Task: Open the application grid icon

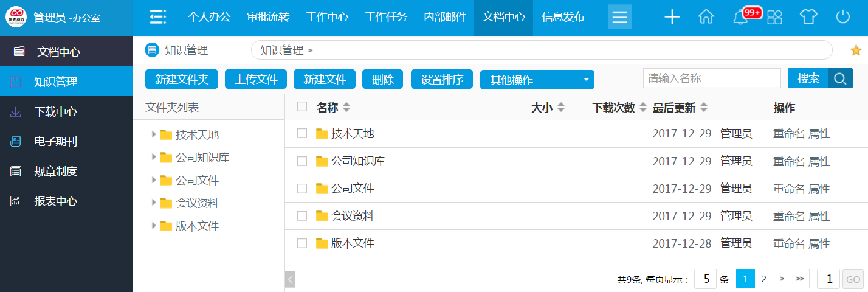Action: (774, 17)
